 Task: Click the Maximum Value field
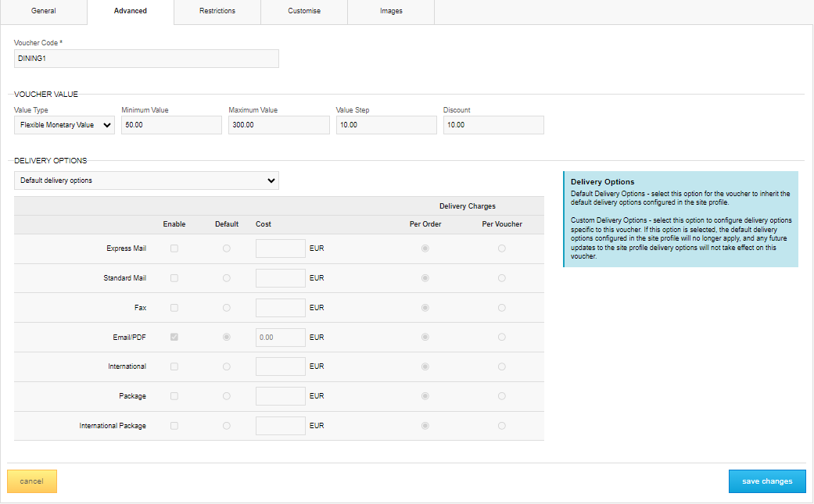point(279,125)
